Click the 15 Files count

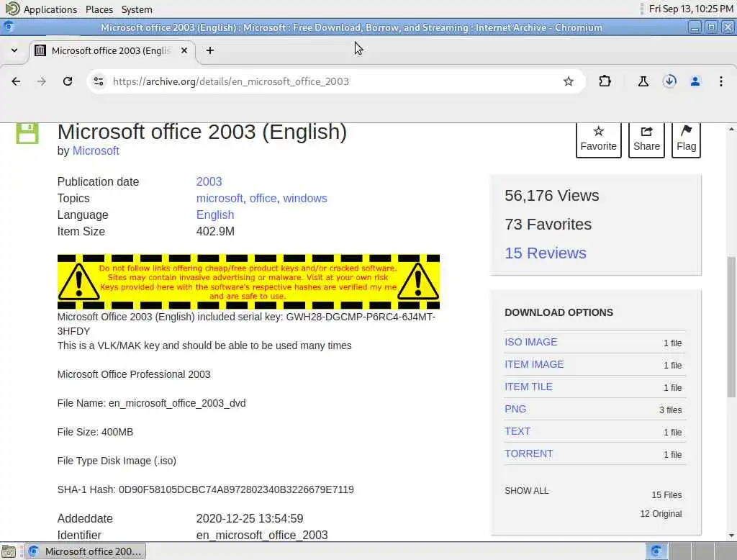coord(666,494)
